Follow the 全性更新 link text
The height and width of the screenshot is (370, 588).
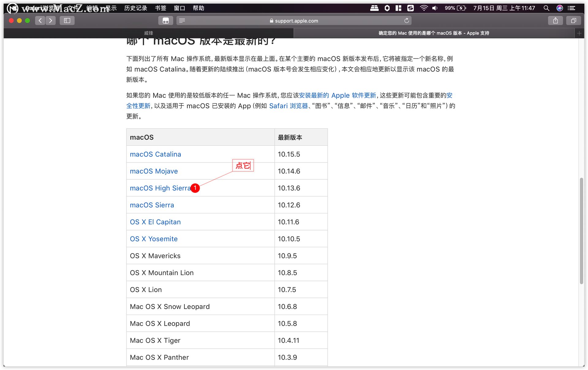(138, 106)
